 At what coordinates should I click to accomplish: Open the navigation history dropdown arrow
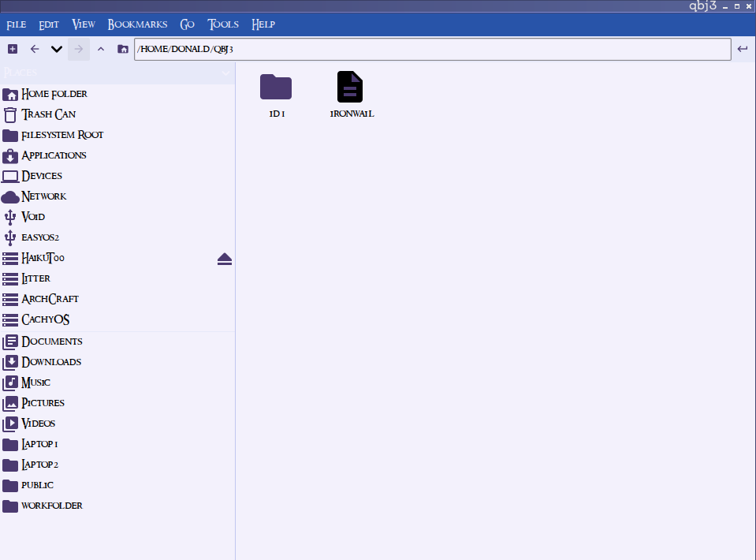(57, 49)
